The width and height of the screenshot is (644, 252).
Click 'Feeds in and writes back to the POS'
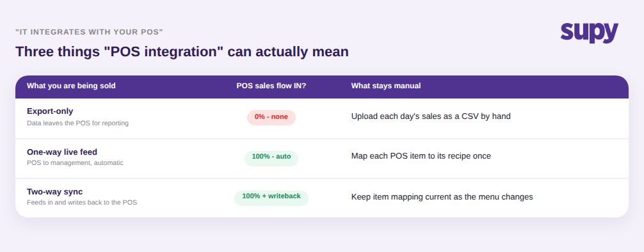[x=82, y=203]
